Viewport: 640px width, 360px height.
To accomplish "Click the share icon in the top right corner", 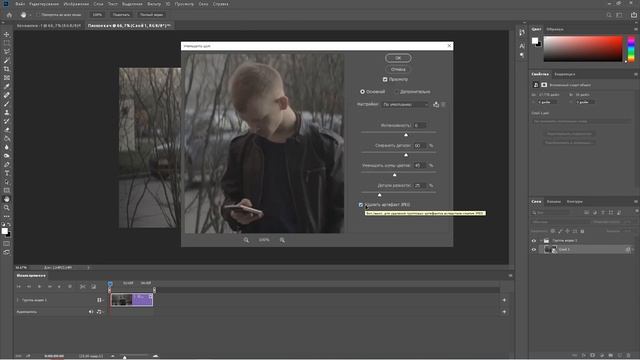I will (x=634, y=15).
